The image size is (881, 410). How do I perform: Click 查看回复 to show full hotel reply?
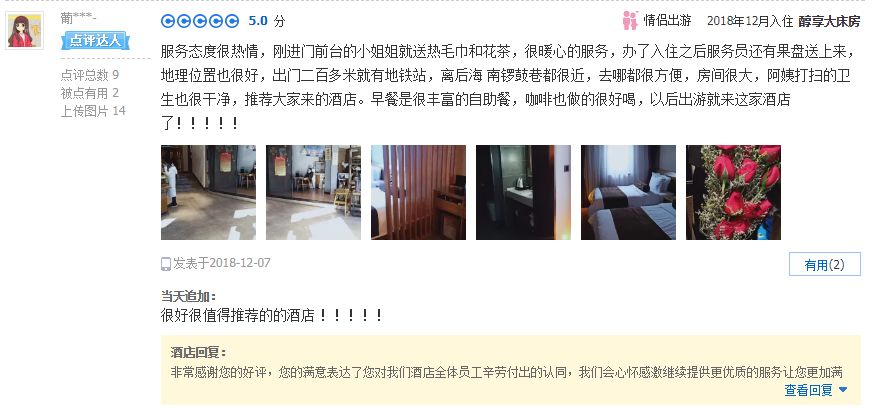809,390
